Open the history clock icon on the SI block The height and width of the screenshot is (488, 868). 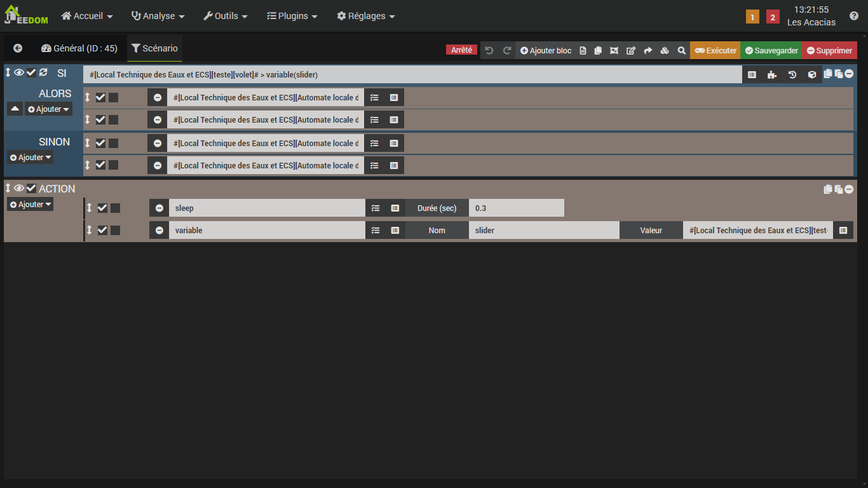tap(792, 74)
